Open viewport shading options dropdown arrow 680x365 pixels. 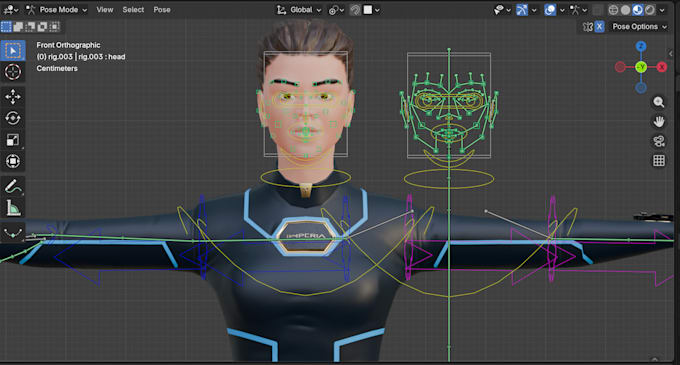point(662,10)
